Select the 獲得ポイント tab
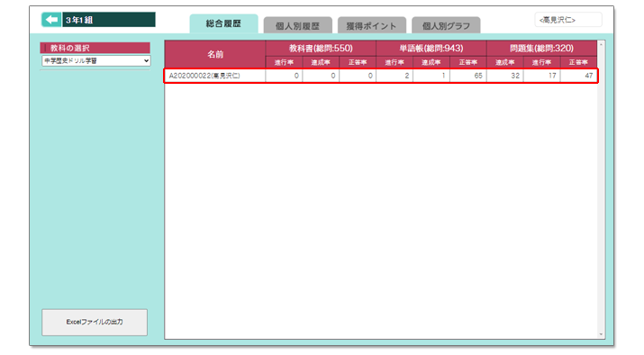644x355 pixels. (x=372, y=25)
